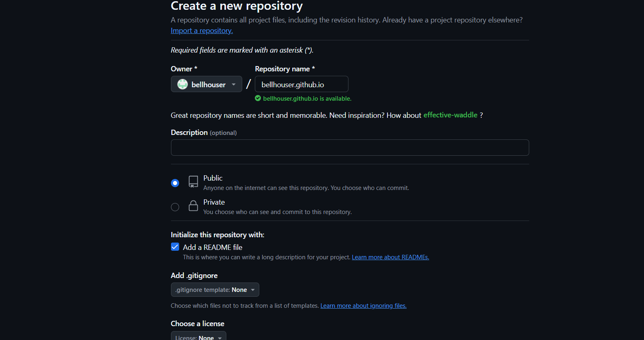Click into the Description input field
This screenshot has width=644, height=340.
pos(350,148)
